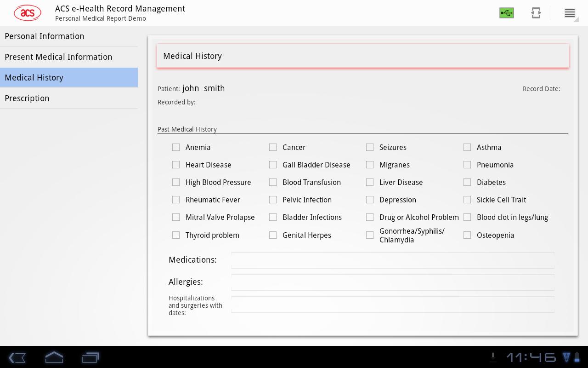Viewport: 588px width, 368px height.
Task: Click the ACS logo icon
Action: tap(28, 13)
